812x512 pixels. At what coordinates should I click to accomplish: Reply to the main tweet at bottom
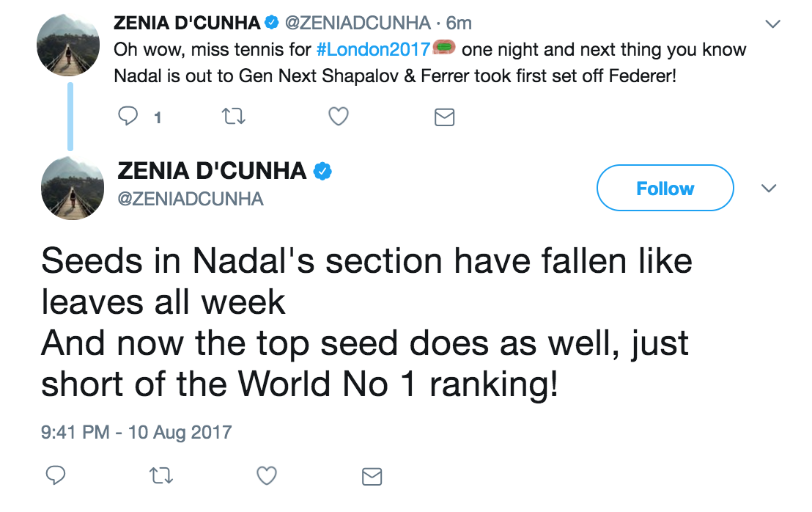pos(56,476)
